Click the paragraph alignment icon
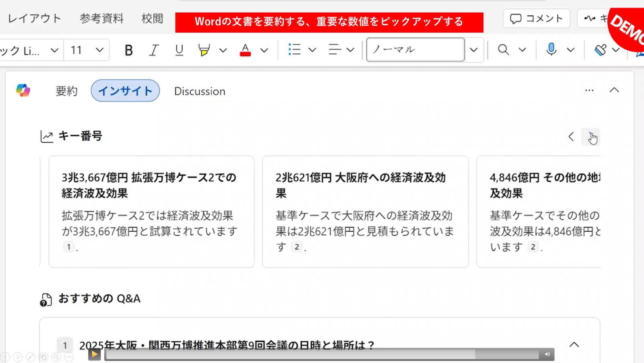The image size is (644, 363). 334,50
